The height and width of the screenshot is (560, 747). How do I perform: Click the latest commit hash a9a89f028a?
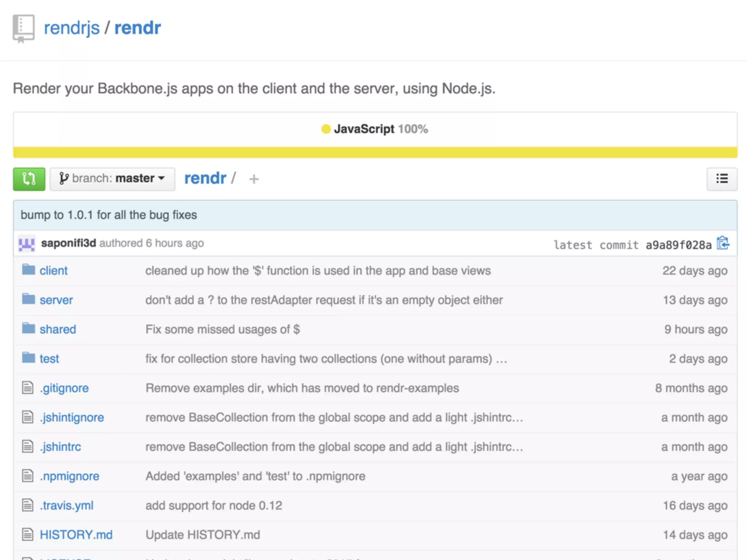click(678, 245)
